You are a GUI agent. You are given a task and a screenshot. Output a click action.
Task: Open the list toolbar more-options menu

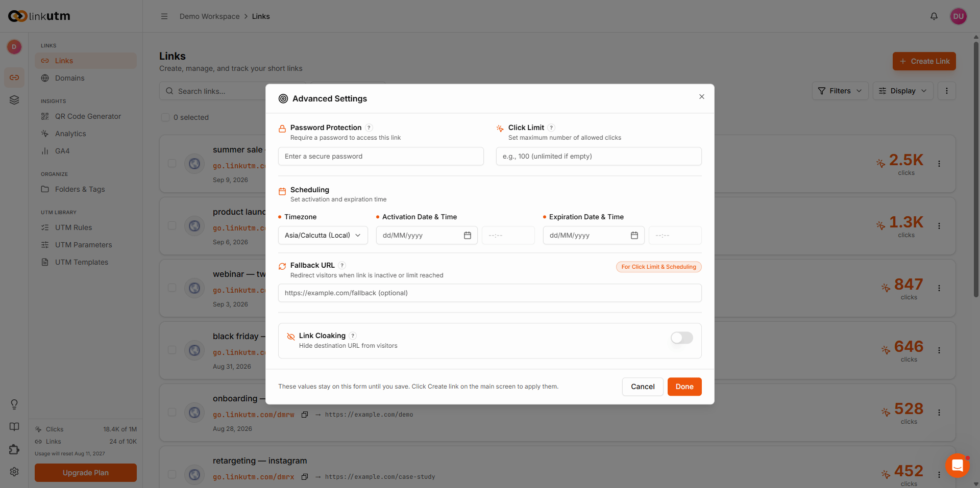point(947,91)
